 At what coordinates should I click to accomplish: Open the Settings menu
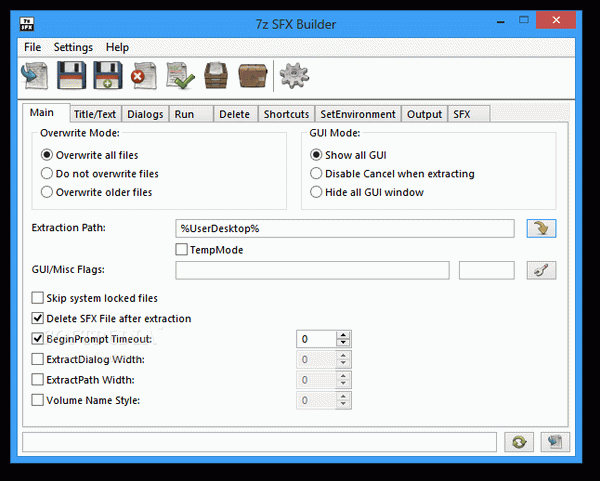[73, 47]
